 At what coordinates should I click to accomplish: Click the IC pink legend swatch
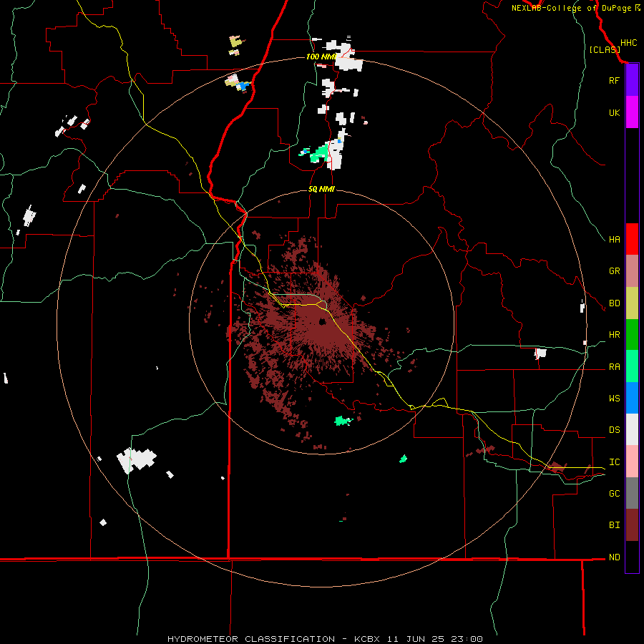pos(632,462)
